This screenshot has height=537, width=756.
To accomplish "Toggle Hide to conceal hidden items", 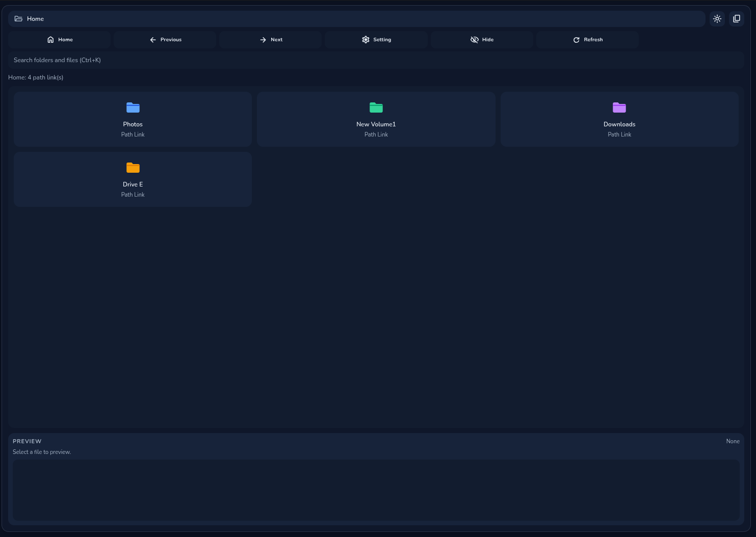I will pos(482,40).
